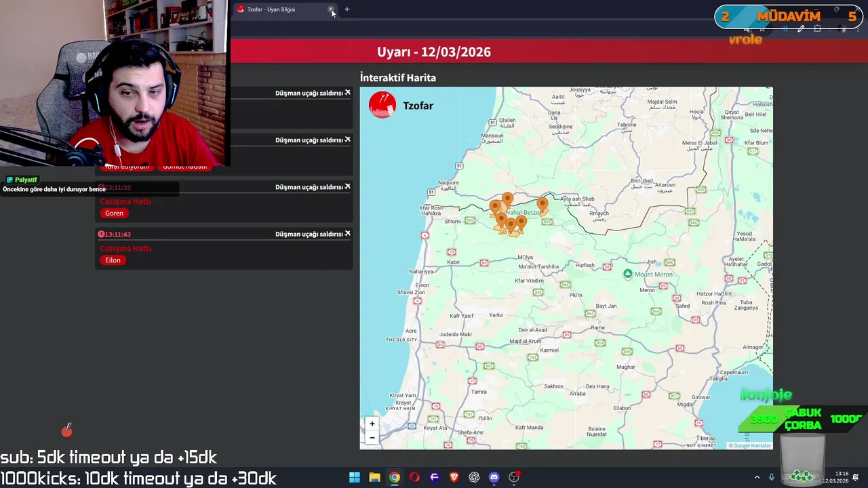This screenshot has width=868, height=488.
Task: Open the OBS taskbar icon with red badge
Action: [x=514, y=477]
